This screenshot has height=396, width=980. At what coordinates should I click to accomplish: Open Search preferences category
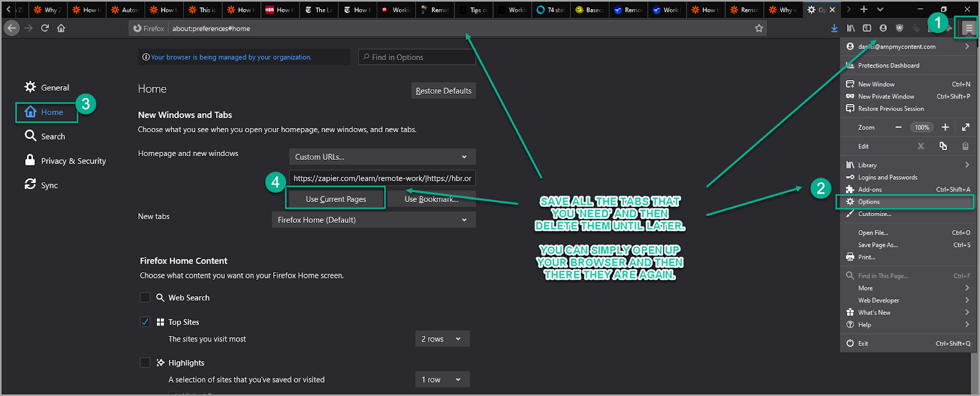[x=45, y=136]
